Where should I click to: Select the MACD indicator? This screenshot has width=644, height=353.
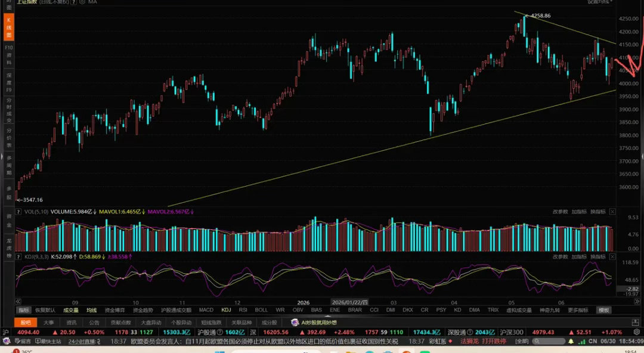(x=206, y=310)
